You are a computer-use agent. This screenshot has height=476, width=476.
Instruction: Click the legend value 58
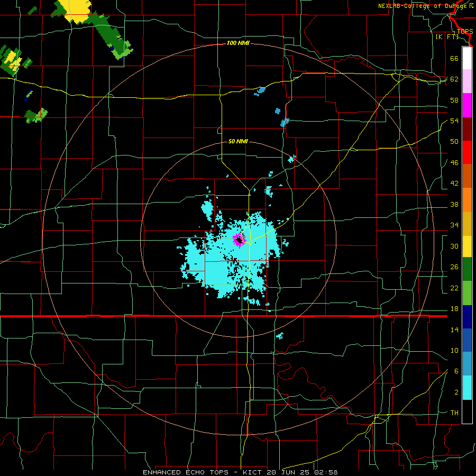[x=454, y=100]
